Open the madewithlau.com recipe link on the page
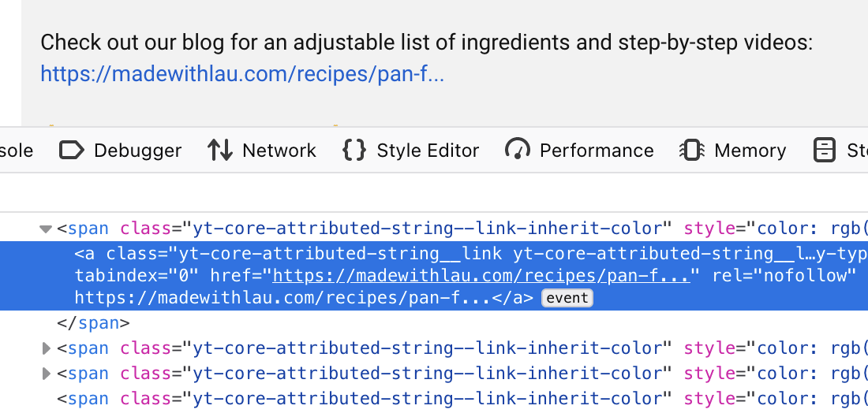The height and width of the screenshot is (413, 868). tap(242, 74)
